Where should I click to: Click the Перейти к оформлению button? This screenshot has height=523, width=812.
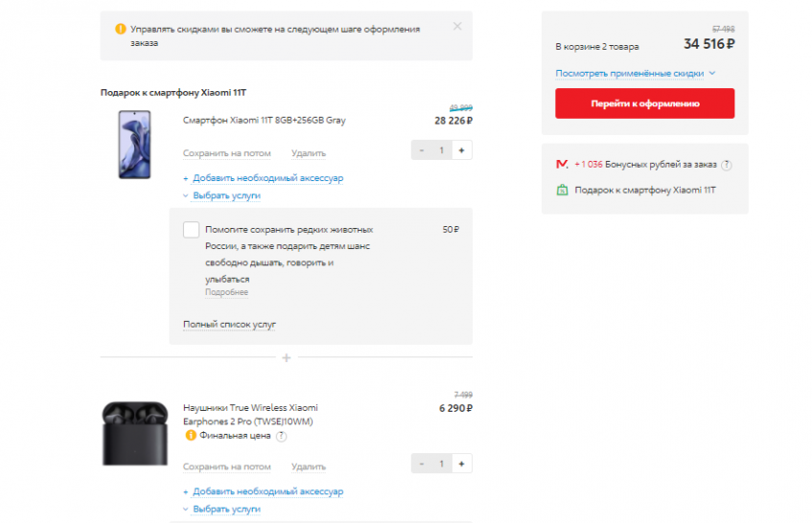coord(644,103)
